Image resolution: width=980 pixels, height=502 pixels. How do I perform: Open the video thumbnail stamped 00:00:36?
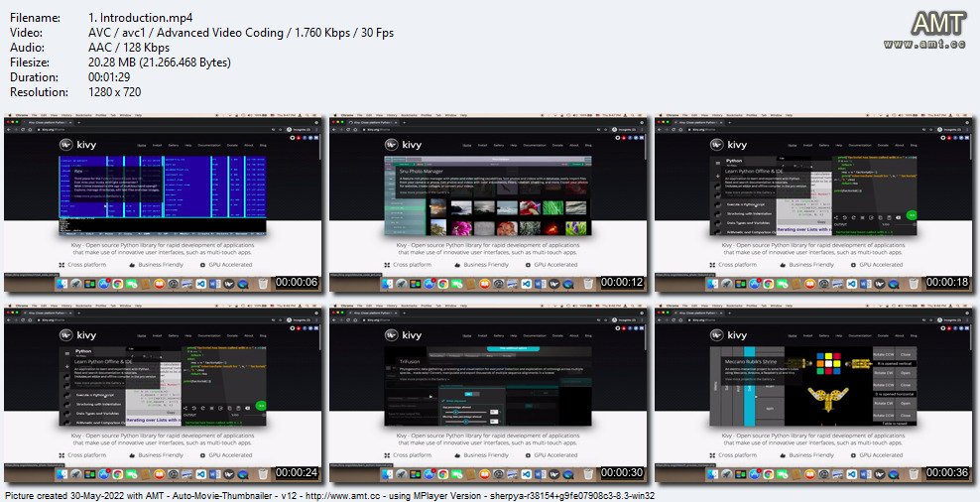pos(814,395)
